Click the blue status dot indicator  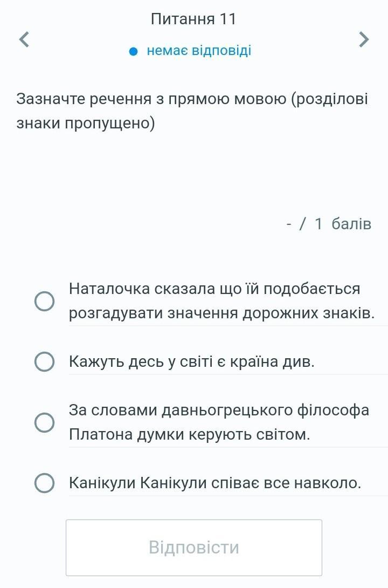tap(134, 52)
